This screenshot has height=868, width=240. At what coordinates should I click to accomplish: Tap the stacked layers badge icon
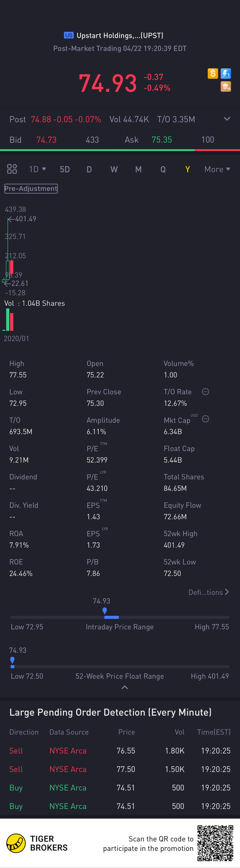click(x=226, y=87)
